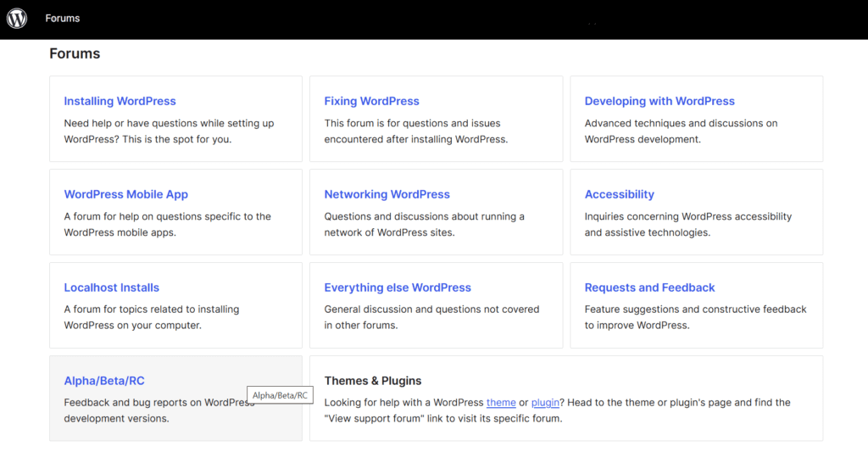This screenshot has height=452, width=868.
Task: Click 'Feature suggestions and constructive feedback' text
Action: [695, 317]
